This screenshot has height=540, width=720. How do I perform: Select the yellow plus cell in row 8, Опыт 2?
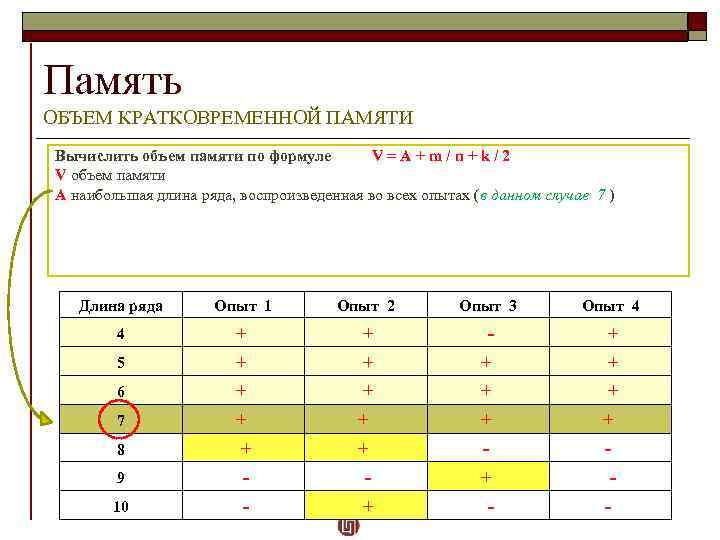coord(366,448)
